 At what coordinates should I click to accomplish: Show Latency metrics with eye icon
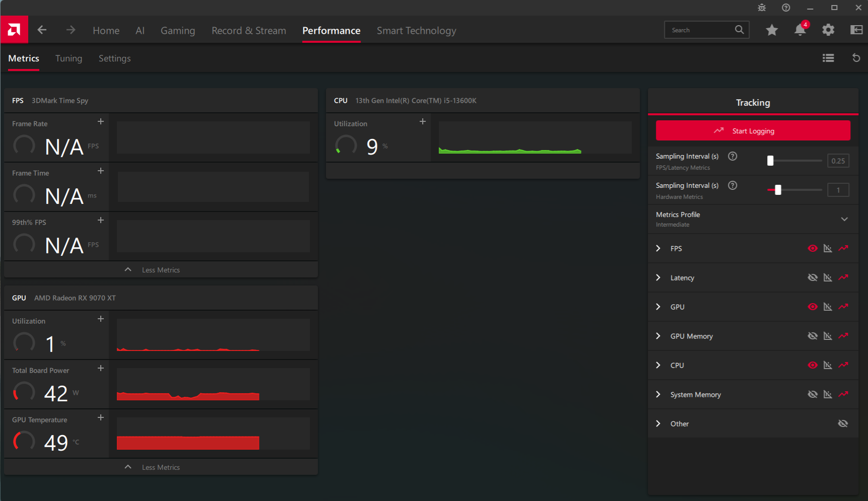coord(813,277)
